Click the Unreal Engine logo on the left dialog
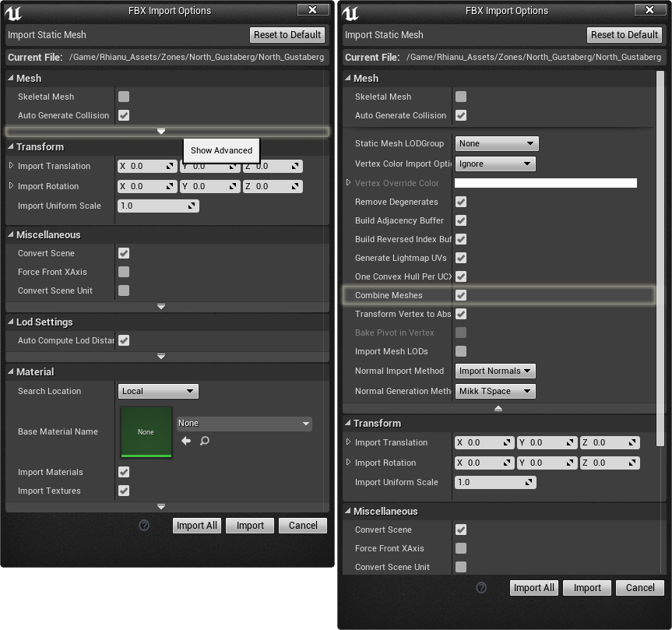The image size is (672, 630). coord(13,10)
